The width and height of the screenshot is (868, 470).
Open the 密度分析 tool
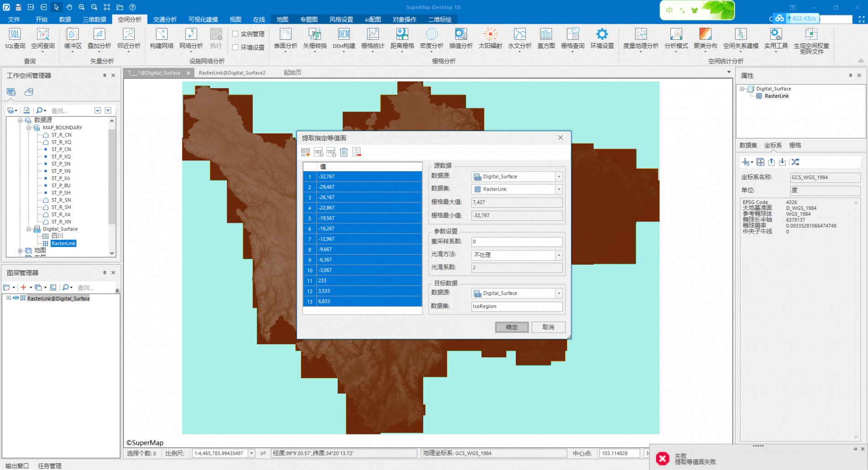(x=431, y=39)
